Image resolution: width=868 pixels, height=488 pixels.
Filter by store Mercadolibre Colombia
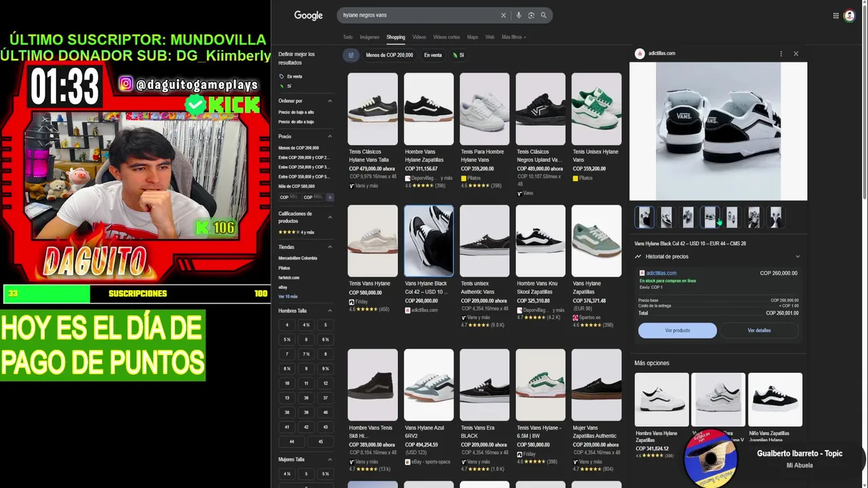[298, 258]
